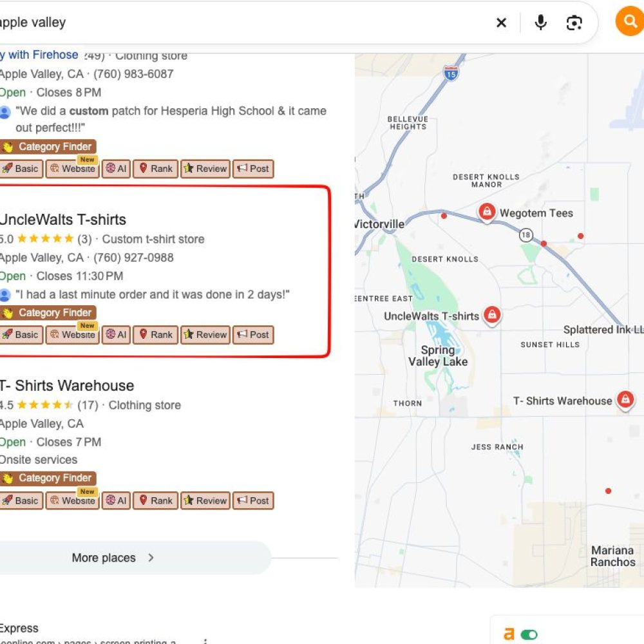Screen dimensions: 644x644
Task: Click Website button under UncleWalts T-shirts
Action: click(x=72, y=335)
